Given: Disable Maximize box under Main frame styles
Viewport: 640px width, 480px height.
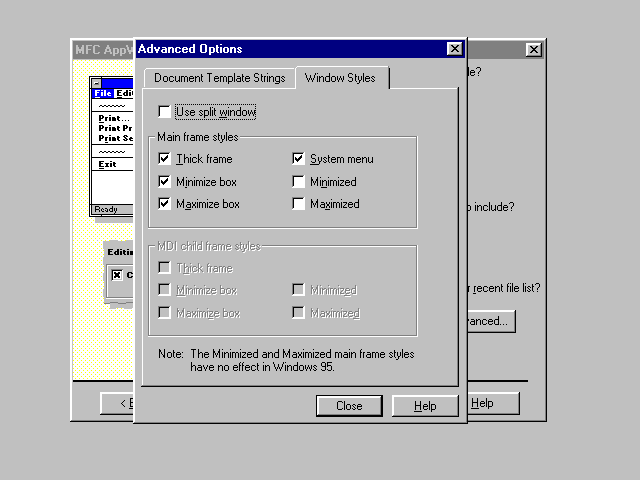Looking at the screenshot, I should (x=165, y=204).
